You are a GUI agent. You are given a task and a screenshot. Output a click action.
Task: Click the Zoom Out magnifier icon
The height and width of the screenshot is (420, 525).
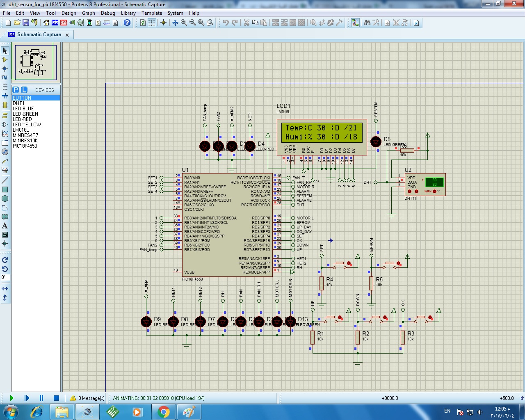[193, 23]
